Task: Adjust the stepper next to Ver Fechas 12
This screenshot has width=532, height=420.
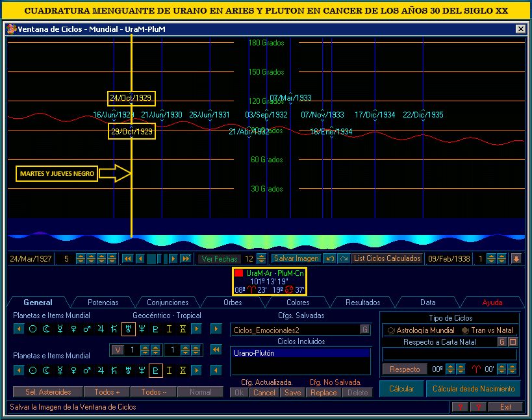Action: click(261, 258)
